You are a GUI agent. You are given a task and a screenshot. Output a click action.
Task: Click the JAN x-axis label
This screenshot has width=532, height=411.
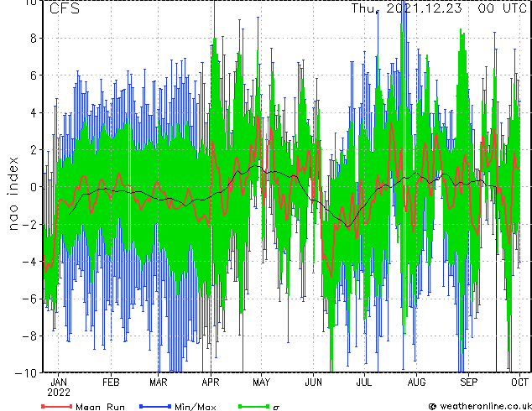pyautogui.click(x=59, y=382)
